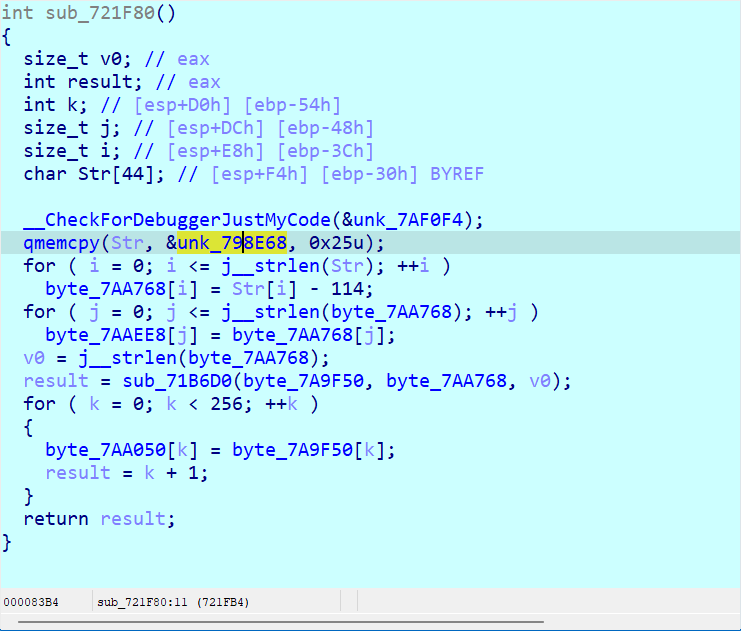Click the 'int k' declaration

56,105
